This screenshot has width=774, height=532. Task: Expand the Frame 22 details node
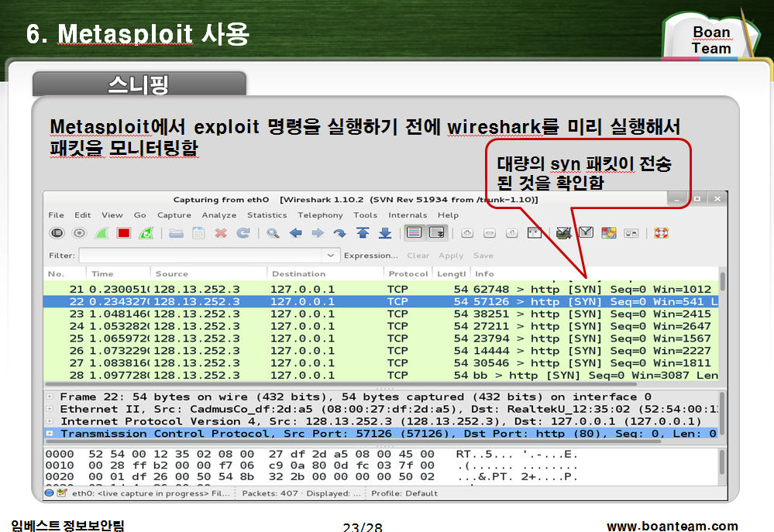[50, 396]
